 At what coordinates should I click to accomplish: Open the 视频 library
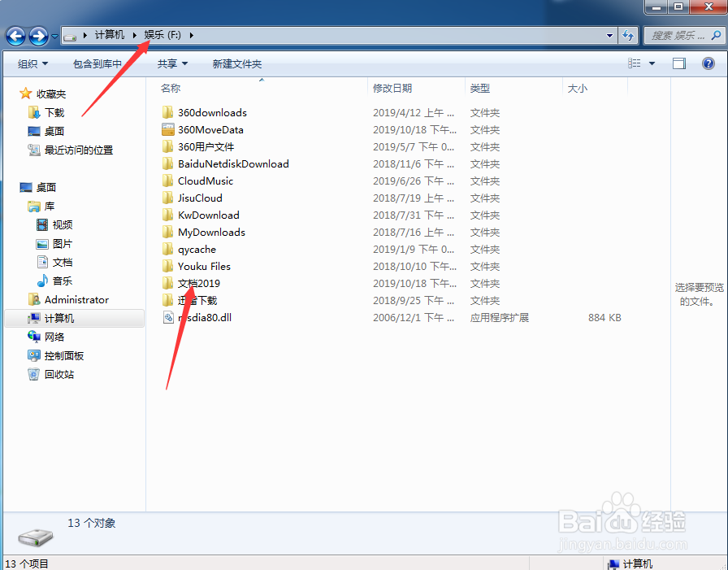pos(63,225)
